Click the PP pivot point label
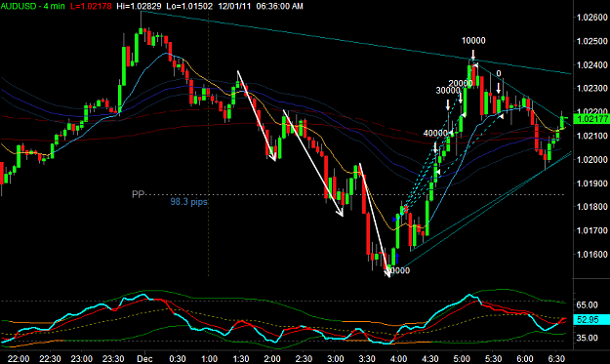Screen dimensions: 610x364 (x=139, y=194)
